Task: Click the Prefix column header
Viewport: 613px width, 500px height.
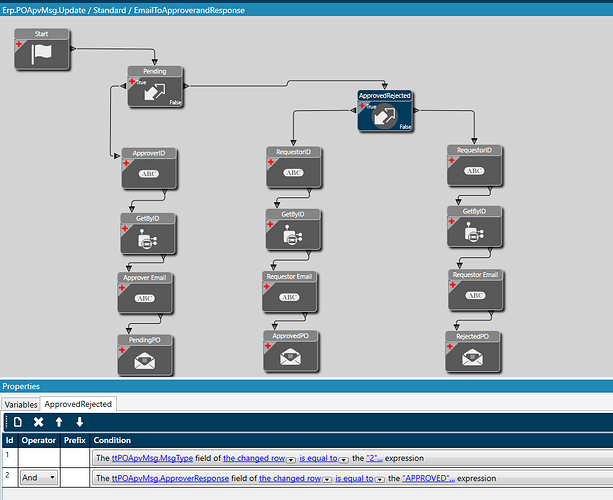Action: coord(75,440)
